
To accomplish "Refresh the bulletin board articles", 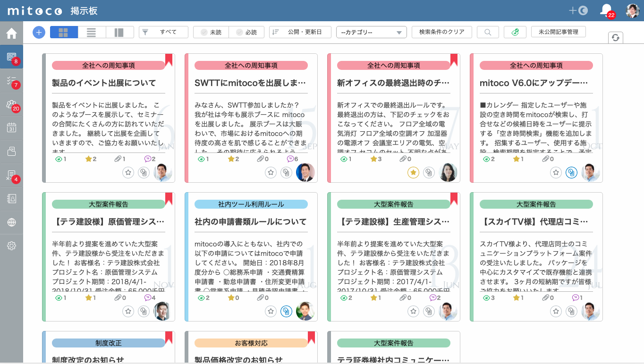I will pyautogui.click(x=616, y=38).
